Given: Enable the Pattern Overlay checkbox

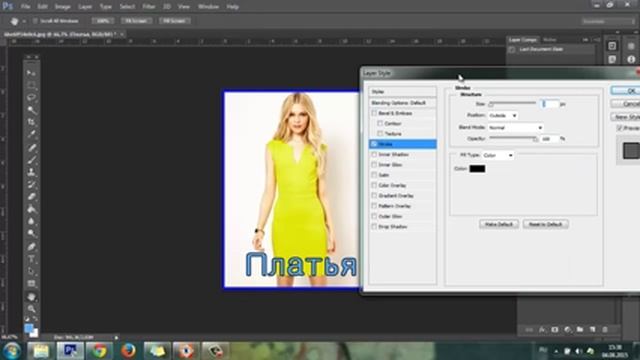Looking at the screenshot, I should [374, 206].
